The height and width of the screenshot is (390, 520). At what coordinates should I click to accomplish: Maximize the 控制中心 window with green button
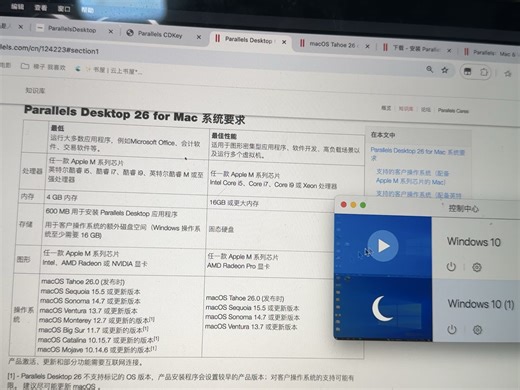363,205
